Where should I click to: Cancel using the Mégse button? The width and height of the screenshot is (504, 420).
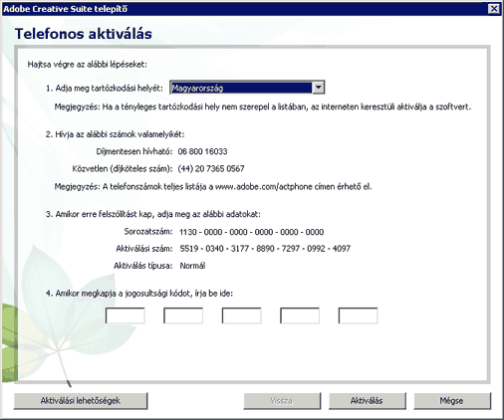(x=452, y=401)
